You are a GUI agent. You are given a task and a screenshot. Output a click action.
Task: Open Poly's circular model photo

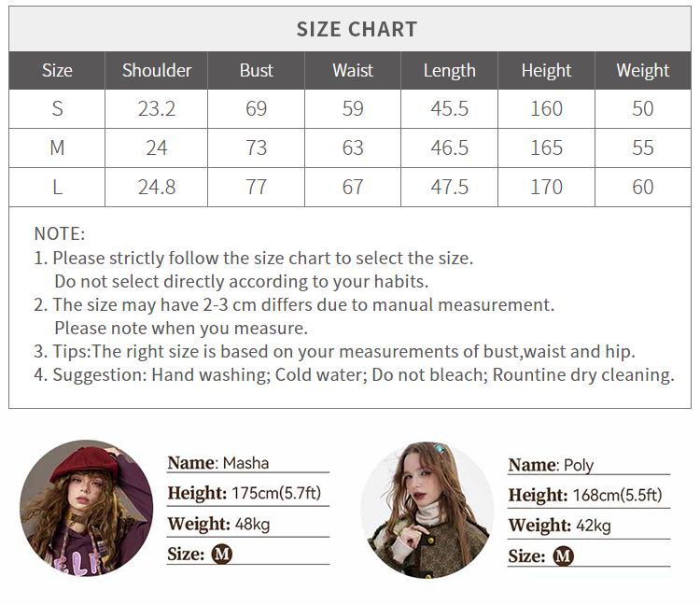pyautogui.click(x=427, y=510)
